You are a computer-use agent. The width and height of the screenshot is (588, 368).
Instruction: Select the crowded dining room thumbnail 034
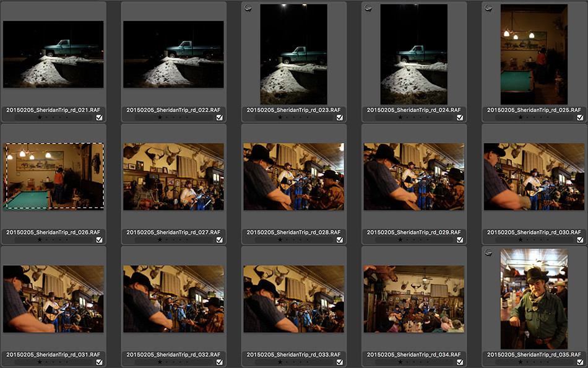coord(414,299)
